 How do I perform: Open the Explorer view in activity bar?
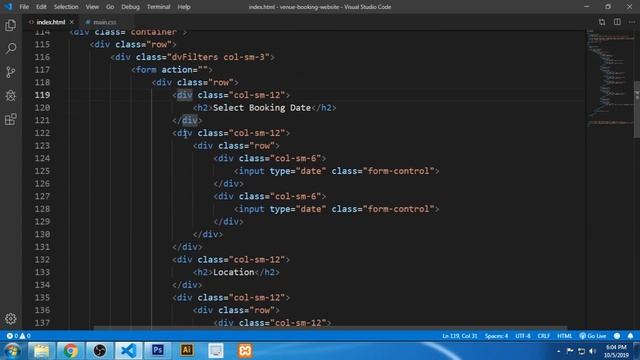[x=11, y=25]
